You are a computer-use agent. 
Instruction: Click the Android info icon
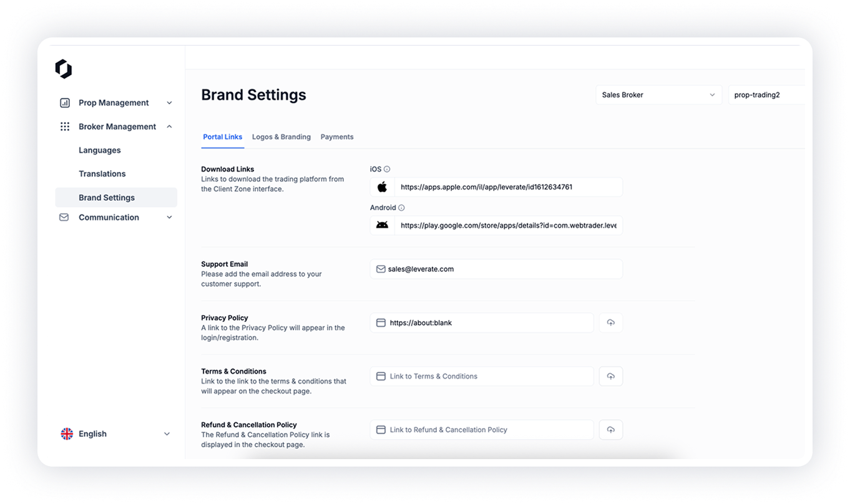coord(401,208)
